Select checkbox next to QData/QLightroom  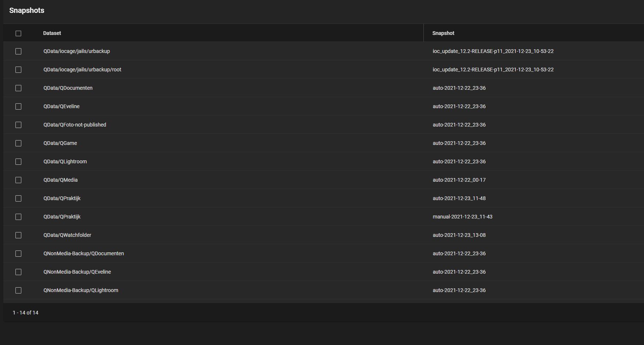click(x=18, y=161)
